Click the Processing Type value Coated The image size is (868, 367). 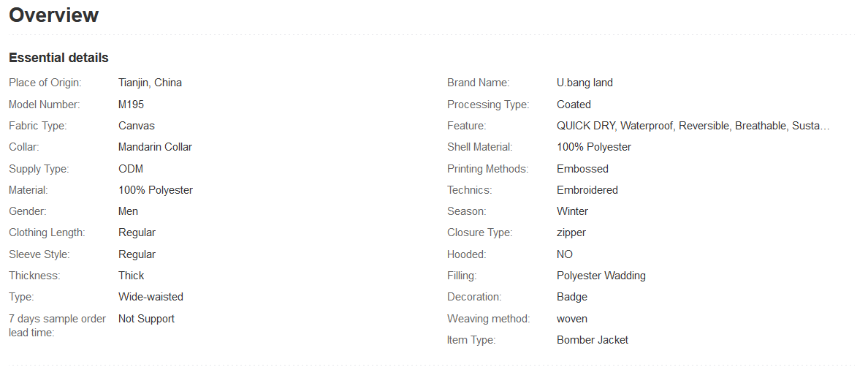point(574,105)
